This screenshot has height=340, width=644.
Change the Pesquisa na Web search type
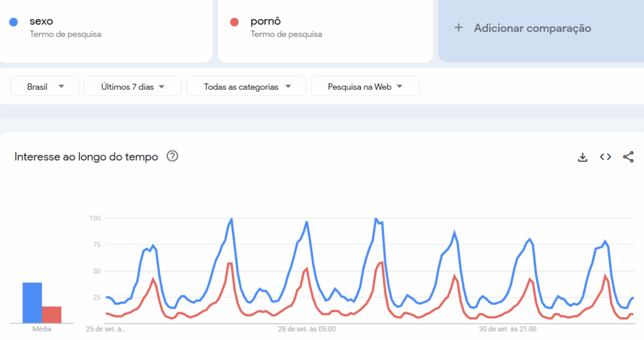365,87
